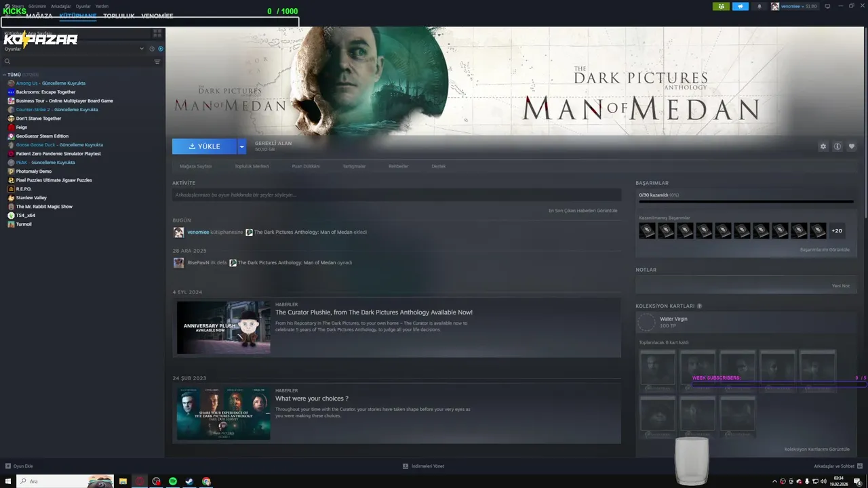Toggle recent activity clock filter
The width and height of the screenshot is (868, 488).
tap(152, 49)
